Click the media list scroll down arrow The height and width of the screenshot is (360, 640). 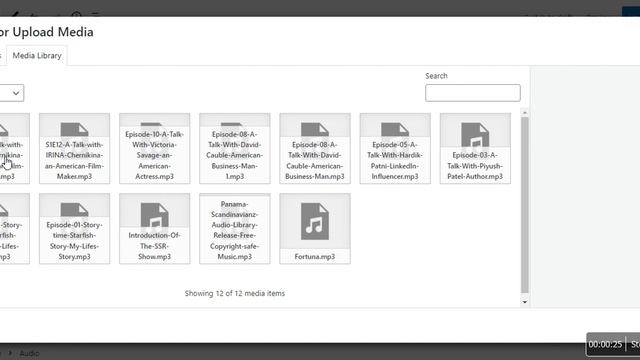coord(525,302)
